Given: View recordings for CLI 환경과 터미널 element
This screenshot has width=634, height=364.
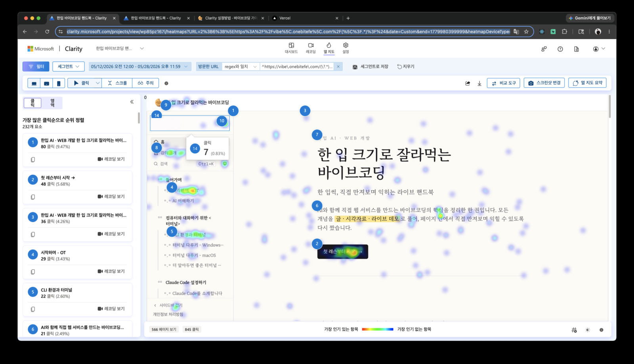Looking at the screenshot, I should 111,309.
